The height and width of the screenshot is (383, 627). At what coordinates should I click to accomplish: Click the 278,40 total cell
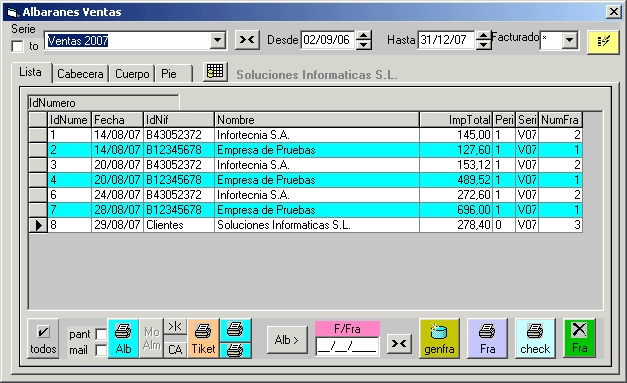[x=456, y=225]
